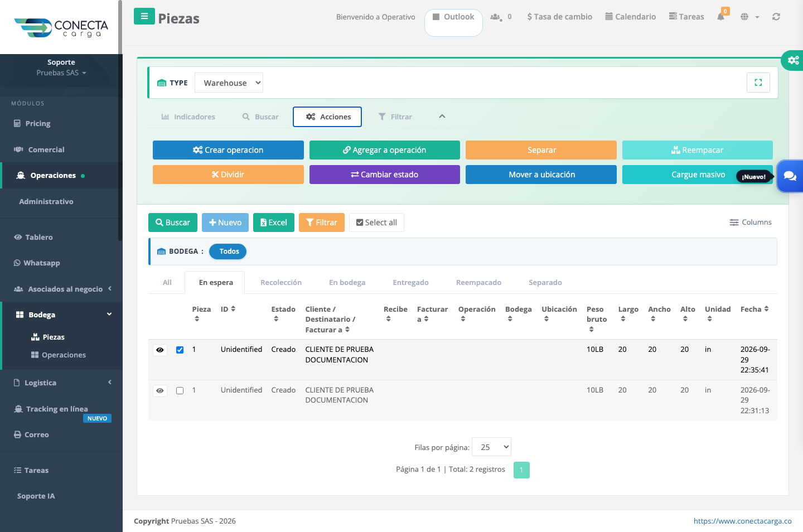Open the rows per page dropdown
The width and height of the screenshot is (803, 532).
pyautogui.click(x=491, y=447)
